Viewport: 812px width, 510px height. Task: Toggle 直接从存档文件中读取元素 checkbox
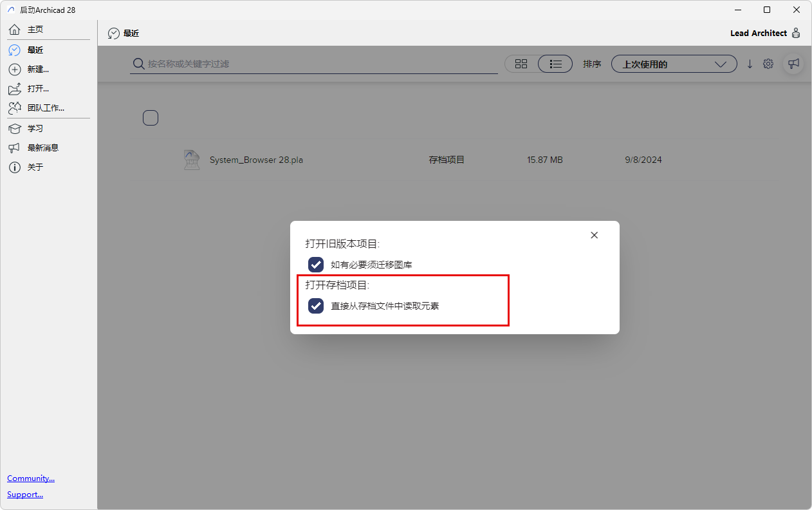pyautogui.click(x=316, y=306)
